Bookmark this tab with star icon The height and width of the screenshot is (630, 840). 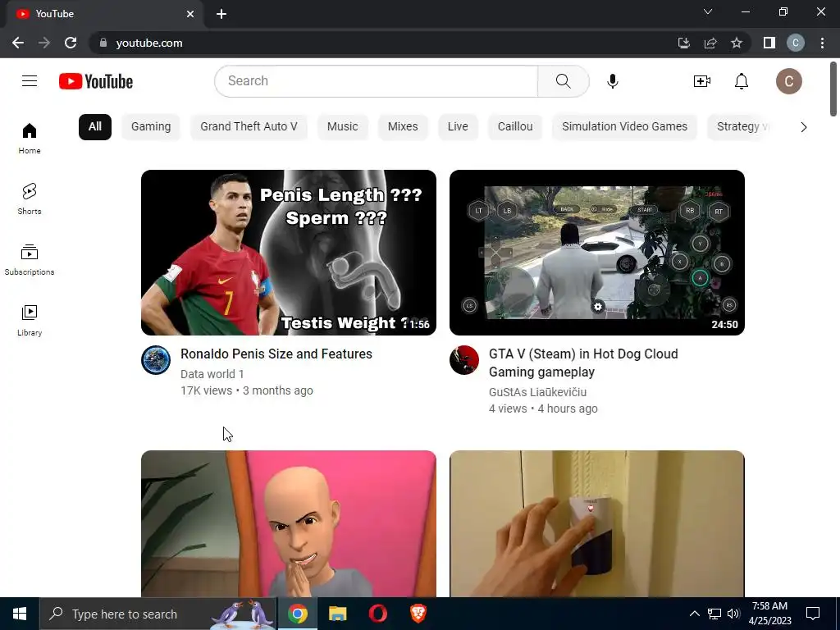pyautogui.click(x=737, y=43)
